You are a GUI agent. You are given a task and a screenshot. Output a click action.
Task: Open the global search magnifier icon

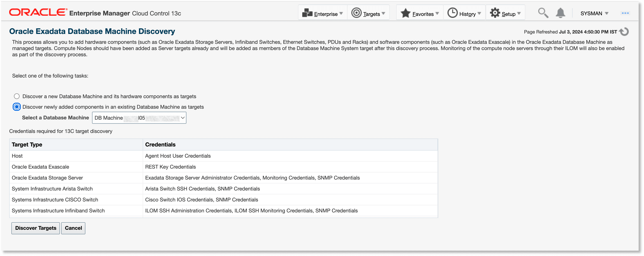tap(543, 13)
